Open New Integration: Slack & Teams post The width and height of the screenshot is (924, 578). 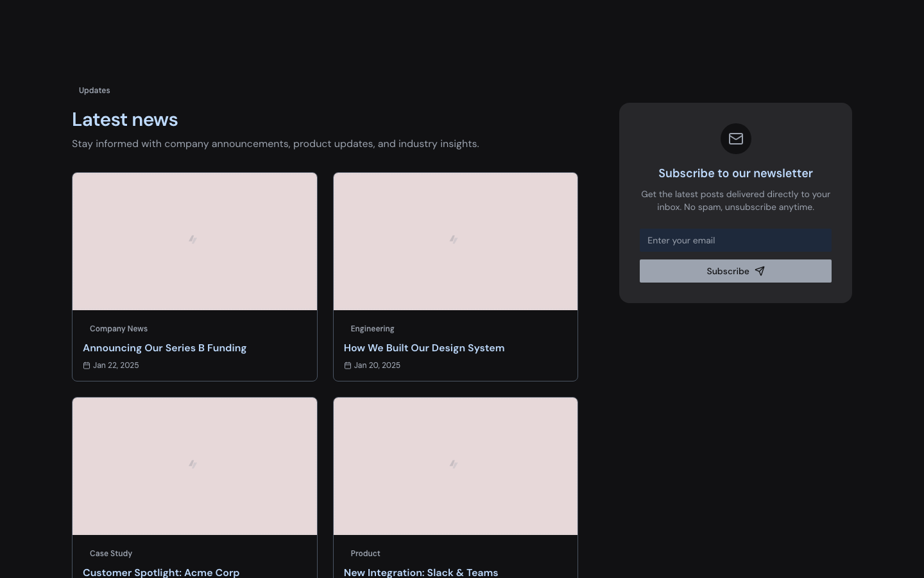click(x=421, y=572)
